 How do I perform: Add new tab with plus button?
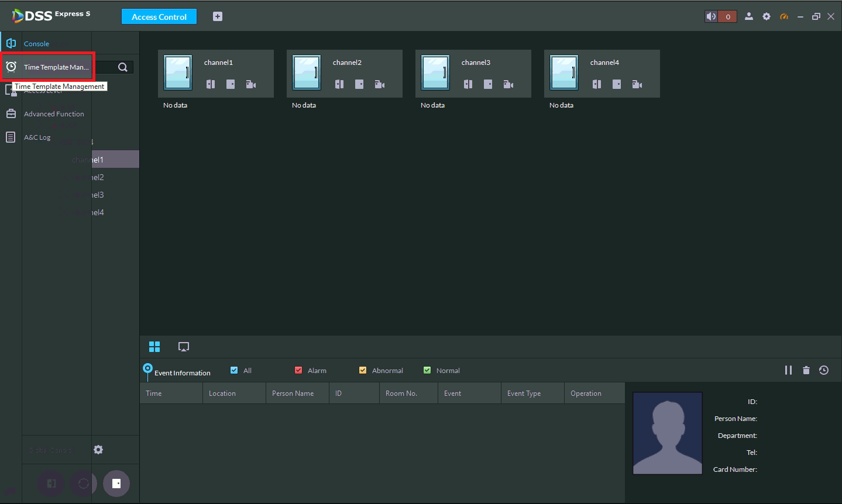(218, 16)
